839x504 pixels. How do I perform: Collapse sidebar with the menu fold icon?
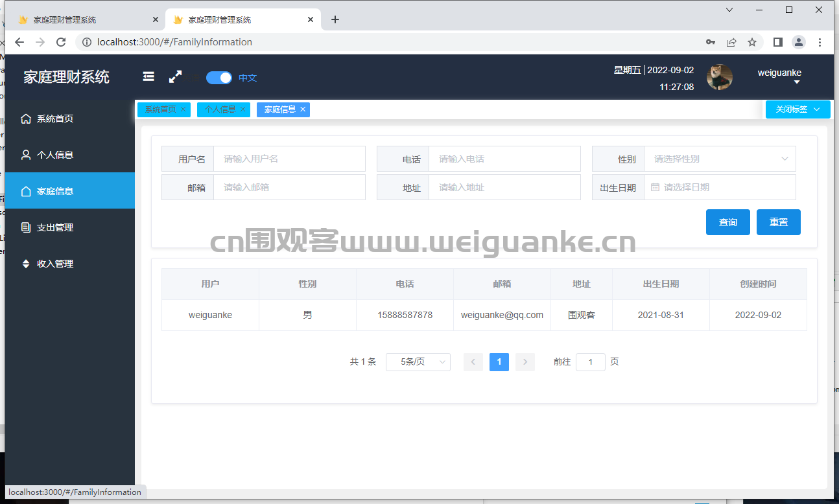(x=148, y=77)
